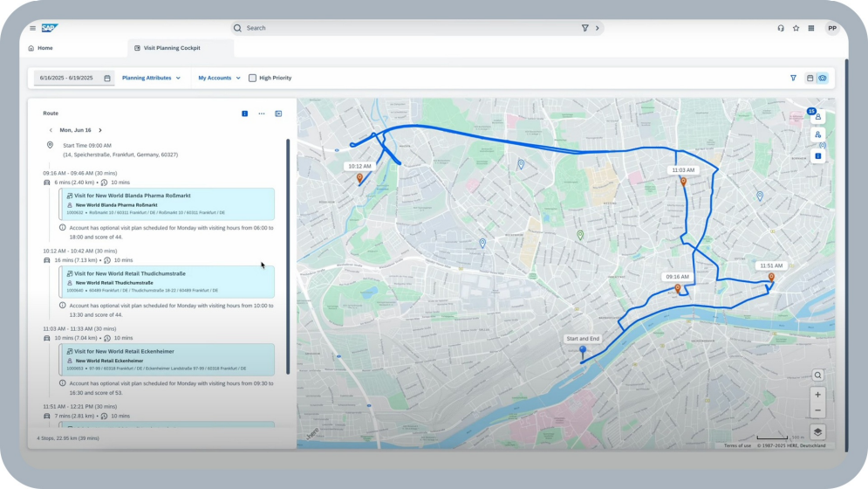Click the Route panel vertical scrollbar

pyautogui.click(x=288, y=257)
